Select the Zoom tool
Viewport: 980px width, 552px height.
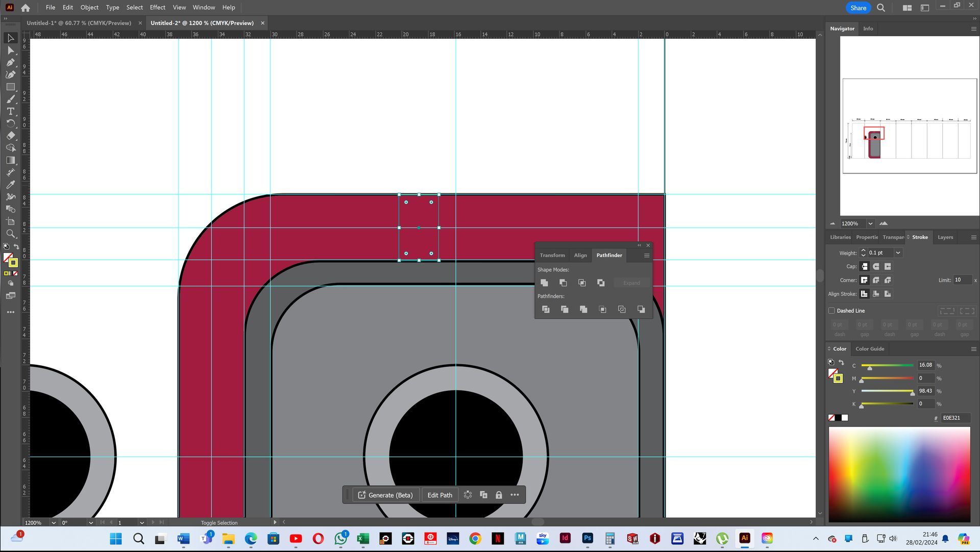(x=10, y=234)
